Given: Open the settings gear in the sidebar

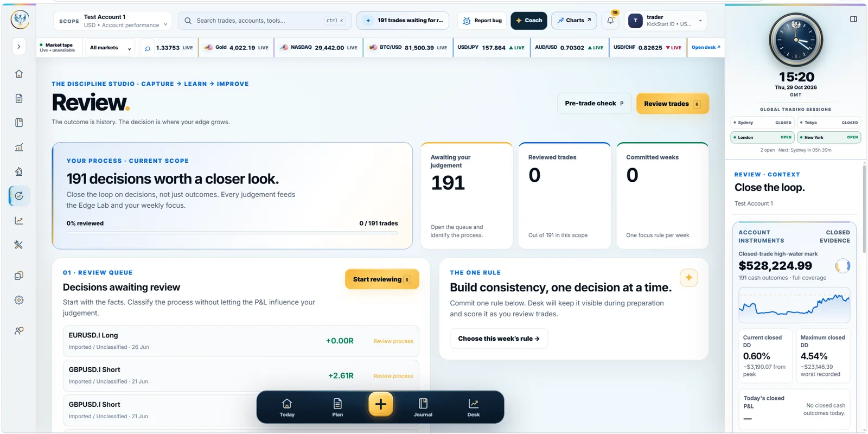Looking at the screenshot, I should pos(19,300).
